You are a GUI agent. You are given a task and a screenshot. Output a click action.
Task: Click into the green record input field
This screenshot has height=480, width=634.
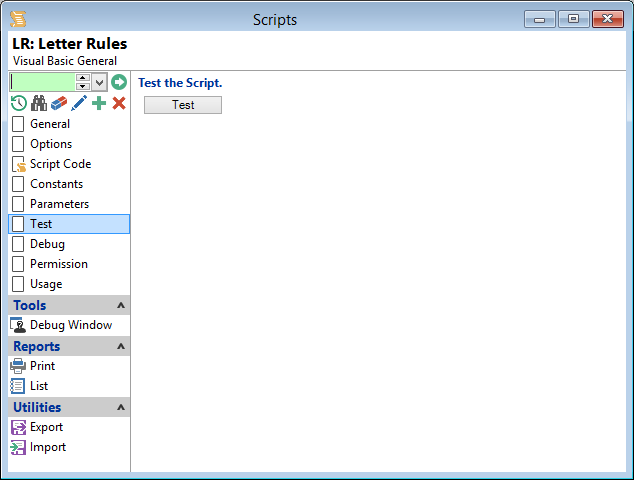(x=42, y=82)
